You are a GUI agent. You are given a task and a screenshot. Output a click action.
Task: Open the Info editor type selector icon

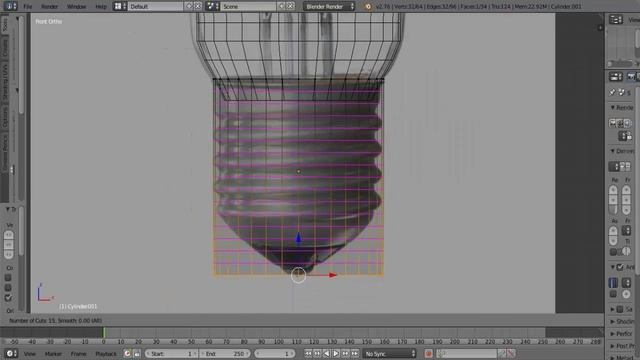pyautogui.click(x=10, y=6)
